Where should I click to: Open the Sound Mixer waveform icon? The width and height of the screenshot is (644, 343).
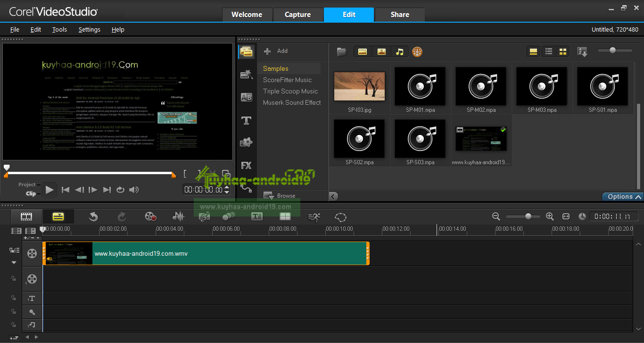pyautogui.click(x=178, y=217)
